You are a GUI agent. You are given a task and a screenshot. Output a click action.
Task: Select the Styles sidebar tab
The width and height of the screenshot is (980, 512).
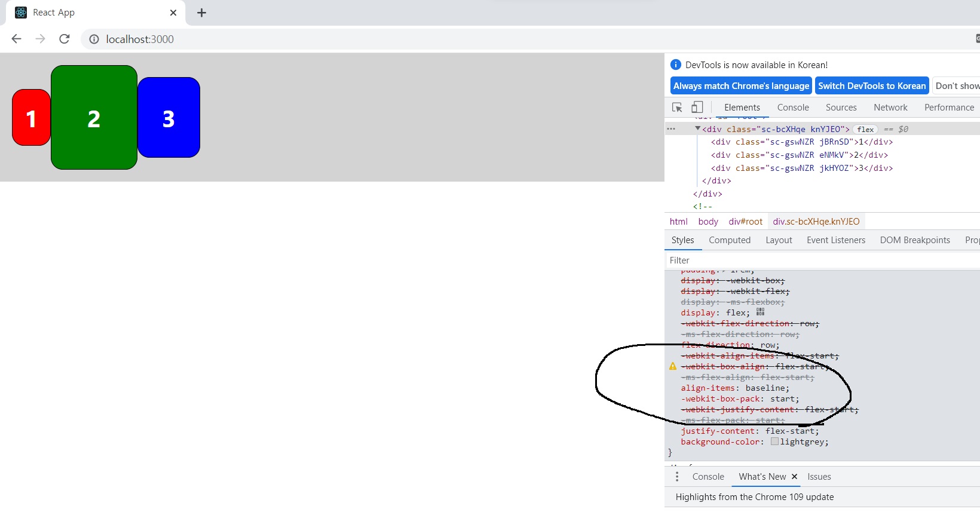click(683, 240)
